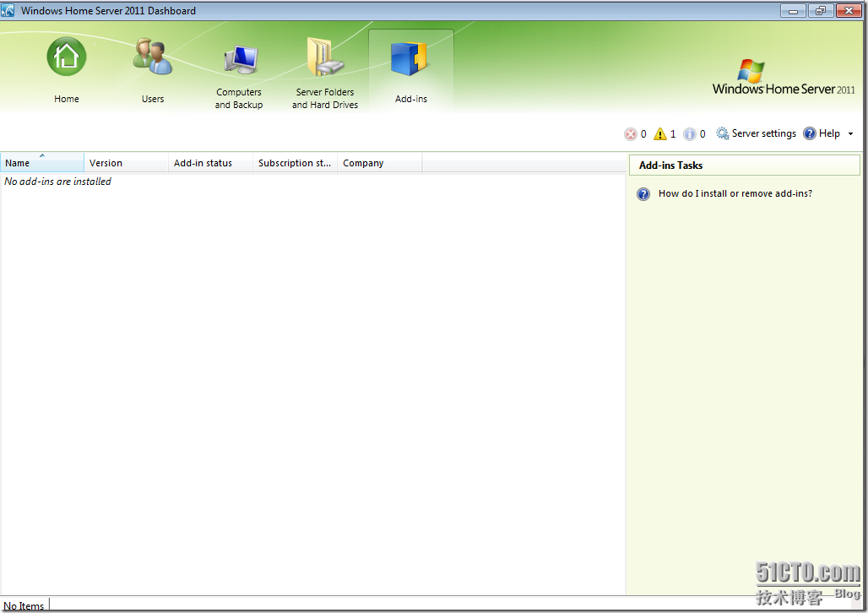Click the Help question mark icon

(810, 133)
